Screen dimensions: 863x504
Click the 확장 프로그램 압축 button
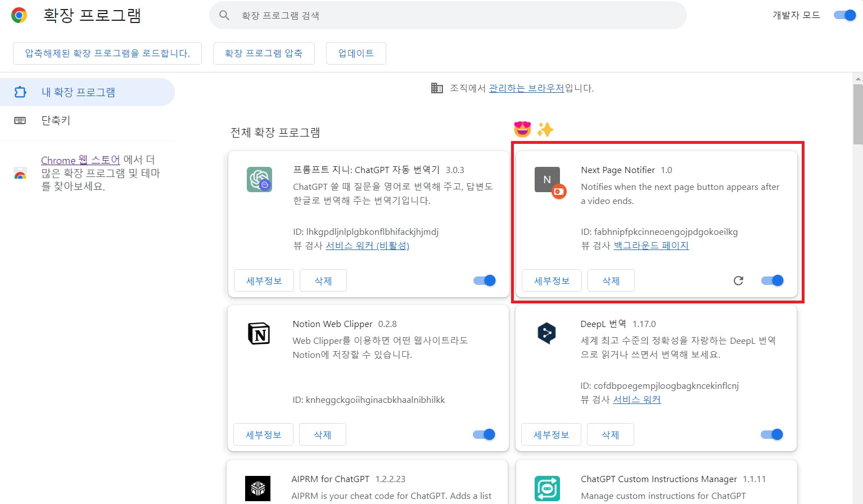[264, 53]
